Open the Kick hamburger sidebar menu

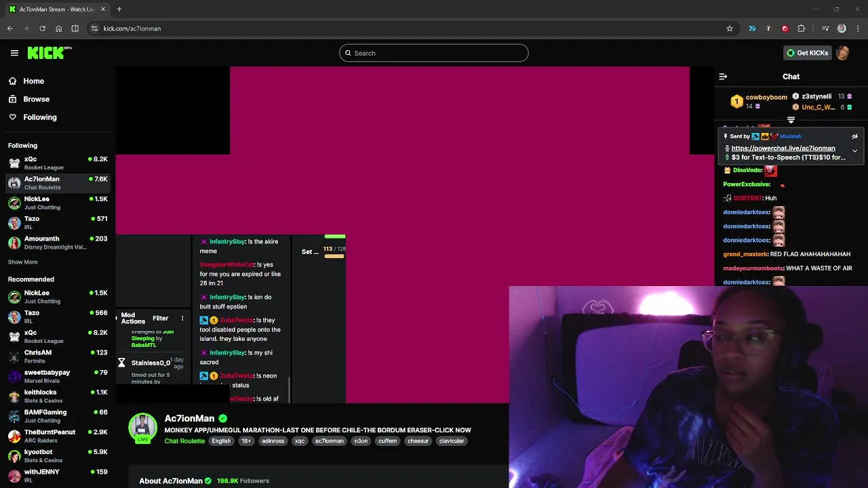14,53
